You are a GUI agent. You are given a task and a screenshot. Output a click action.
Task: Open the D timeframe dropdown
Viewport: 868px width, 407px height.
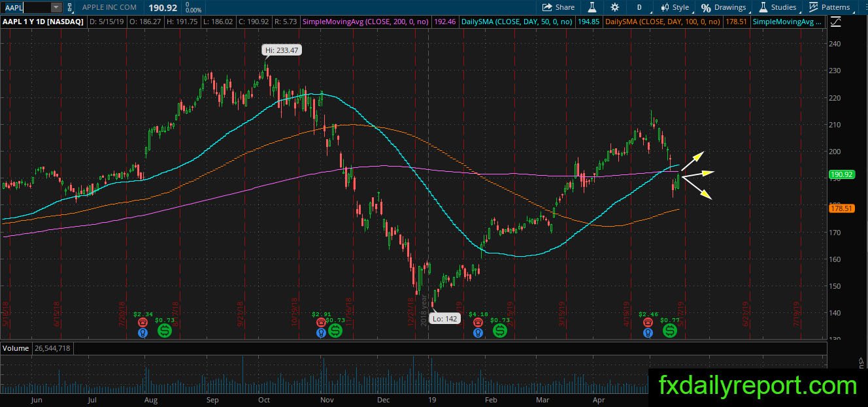(x=639, y=7)
